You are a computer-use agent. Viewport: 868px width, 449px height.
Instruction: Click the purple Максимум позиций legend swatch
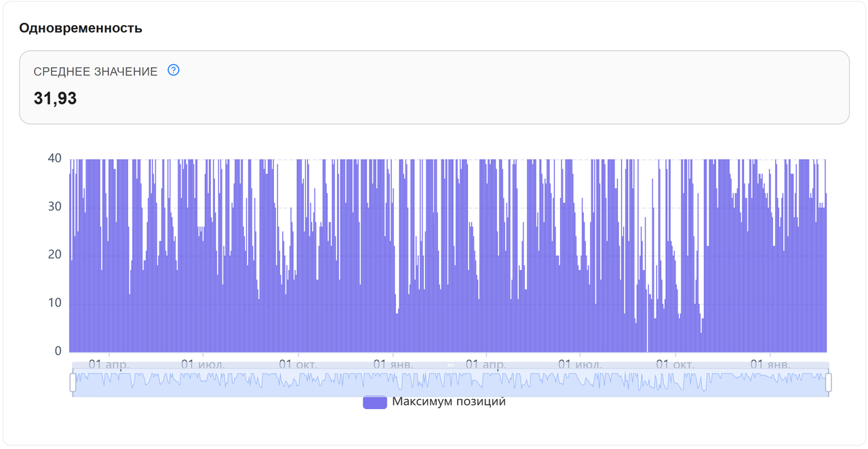[x=375, y=402]
